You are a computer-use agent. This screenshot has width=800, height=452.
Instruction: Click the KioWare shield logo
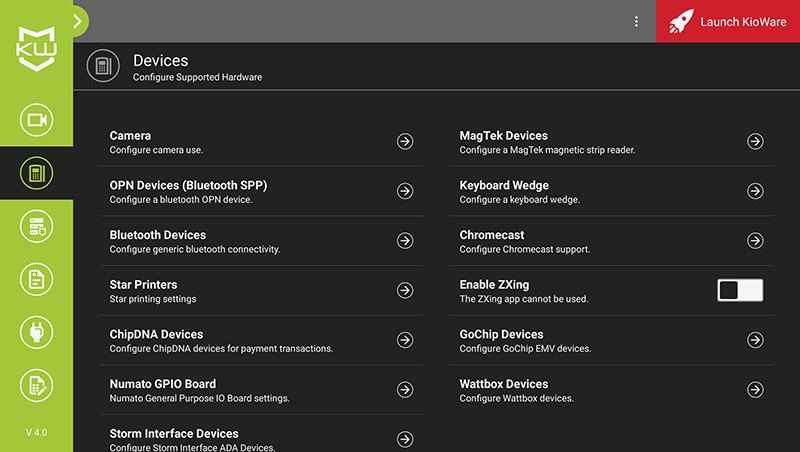pos(36,49)
